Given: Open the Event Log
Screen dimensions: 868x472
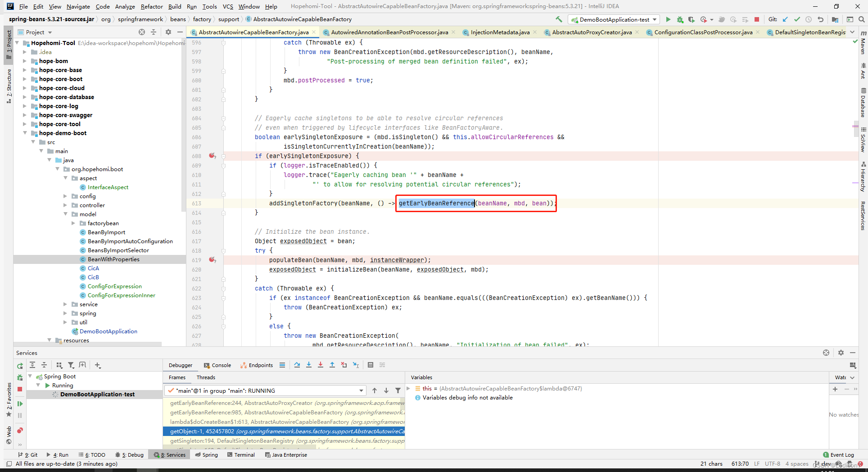Looking at the screenshot, I should tap(838, 455).
